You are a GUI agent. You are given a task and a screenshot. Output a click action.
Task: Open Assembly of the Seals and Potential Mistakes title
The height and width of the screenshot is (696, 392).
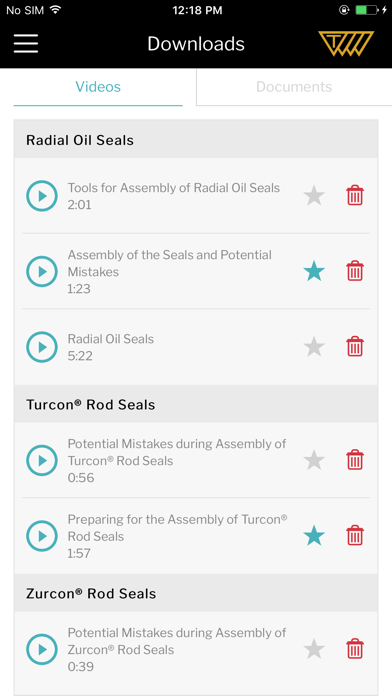point(170,263)
